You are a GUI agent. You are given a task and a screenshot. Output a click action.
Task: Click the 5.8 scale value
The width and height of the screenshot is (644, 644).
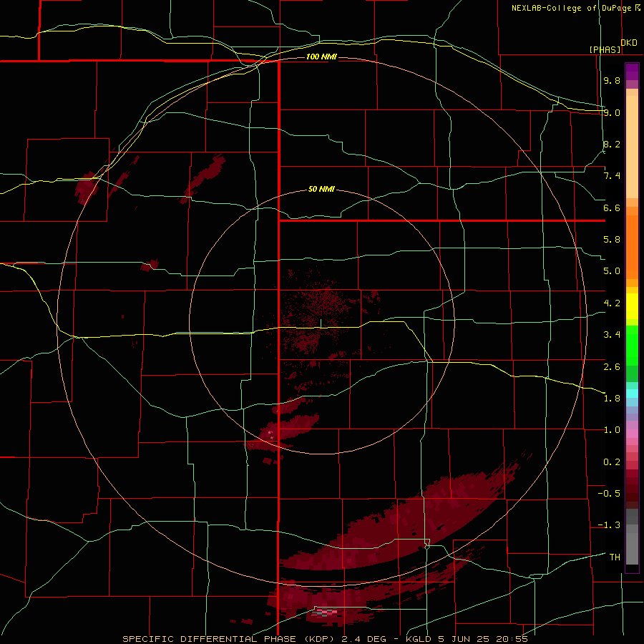(x=612, y=240)
